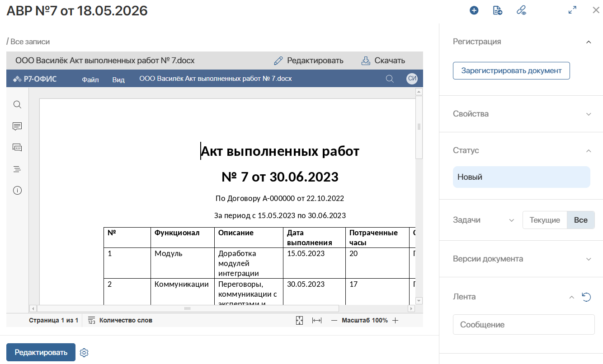Show document info from the sidebar

coord(17,190)
